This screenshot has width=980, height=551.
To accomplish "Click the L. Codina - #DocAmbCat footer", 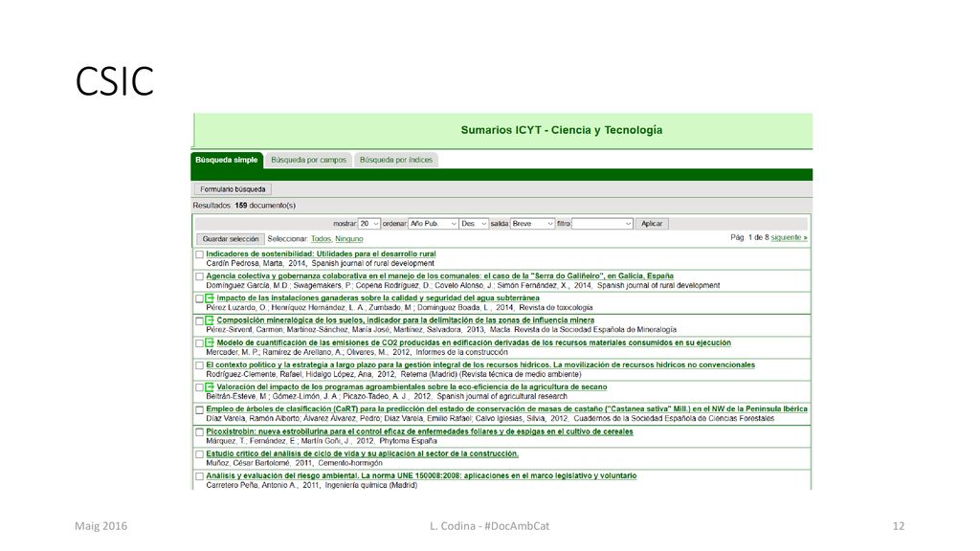I will click(x=489, y=526).
